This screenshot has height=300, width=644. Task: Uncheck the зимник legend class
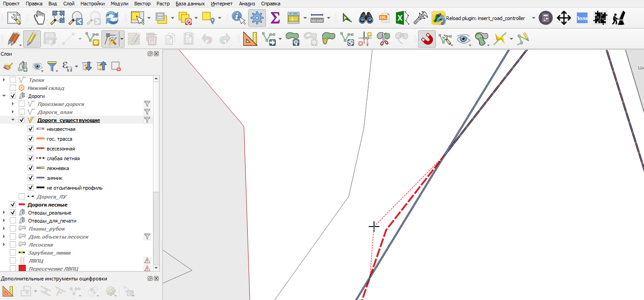click(31, 178)
